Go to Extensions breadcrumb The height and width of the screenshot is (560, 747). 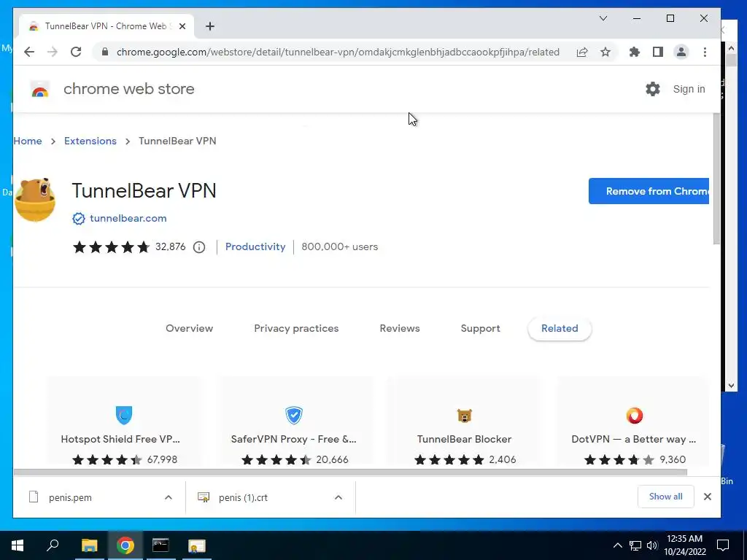90,141
